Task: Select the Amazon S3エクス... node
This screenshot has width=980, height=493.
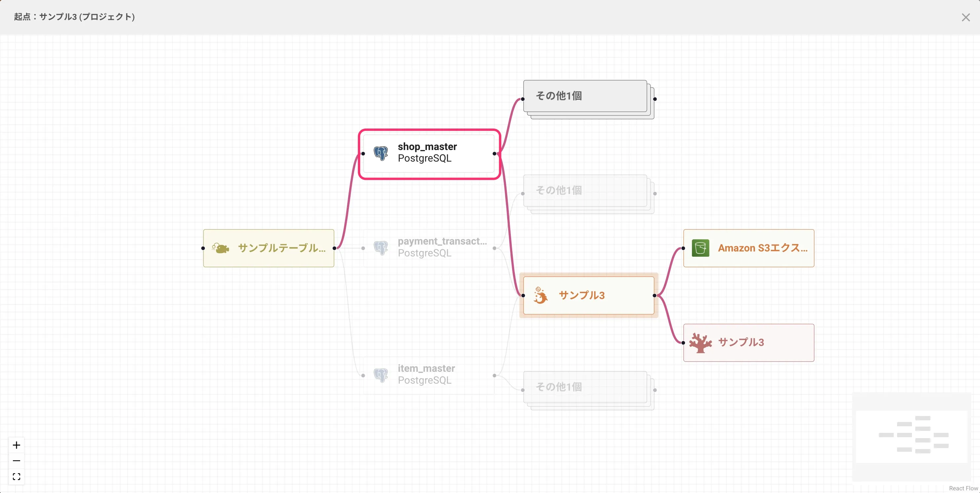Action: [749, 248]
